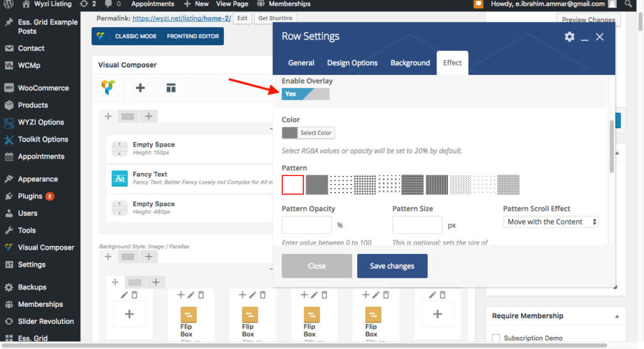
Task: Choose the grid pattern swatch
Action: pos(365,185)
